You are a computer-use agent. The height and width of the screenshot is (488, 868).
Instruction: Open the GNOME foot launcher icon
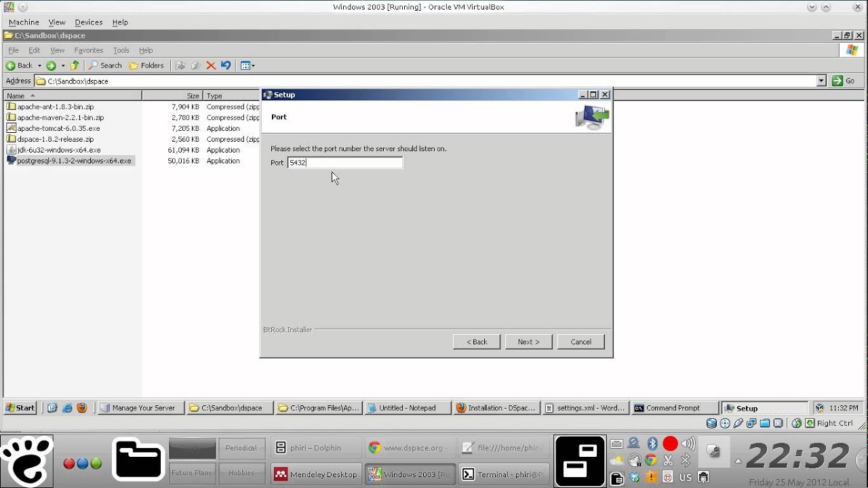click(26, 461)
